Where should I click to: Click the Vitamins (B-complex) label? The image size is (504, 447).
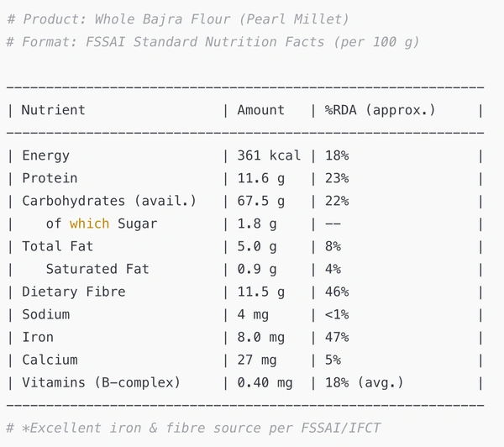(101, 382)
